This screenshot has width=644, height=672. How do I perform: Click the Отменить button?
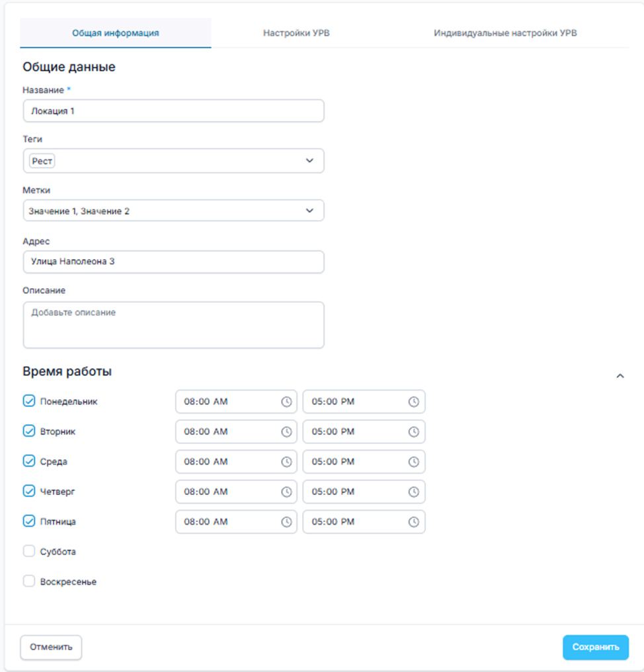51,647
